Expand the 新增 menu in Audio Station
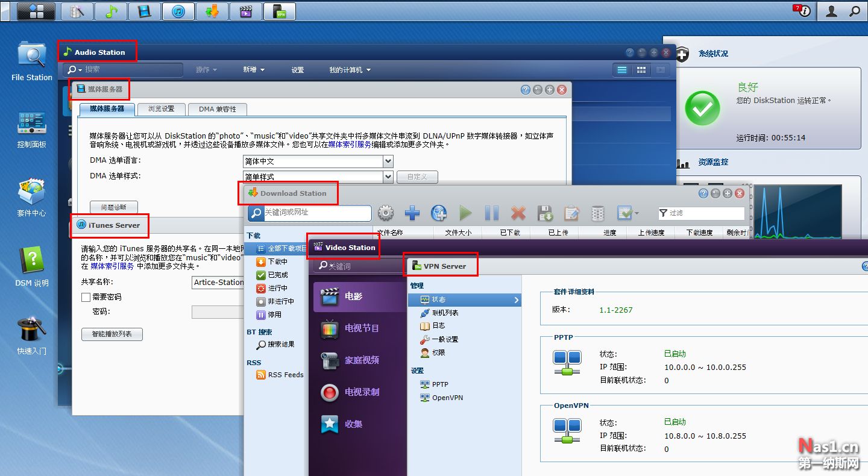 [x=254, y=70]
